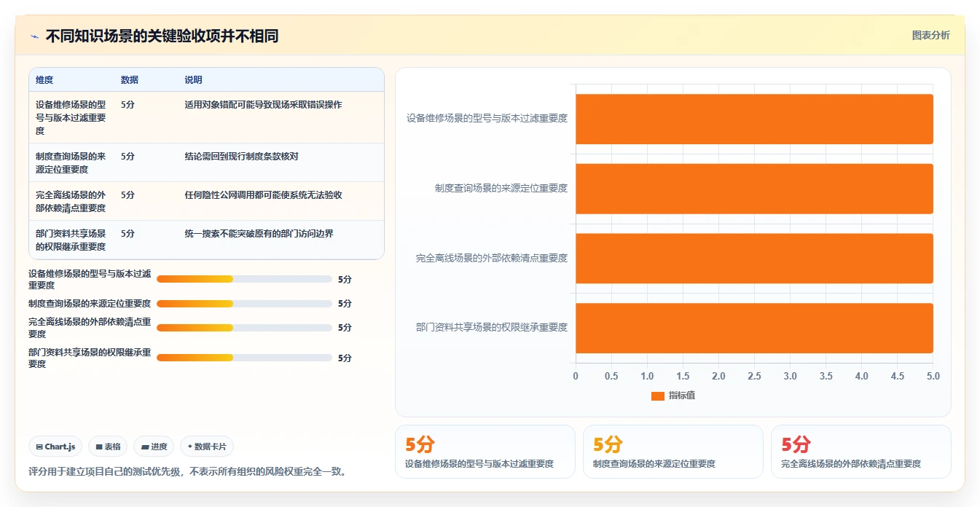Click the 数据 column header

tap(130, 80)
